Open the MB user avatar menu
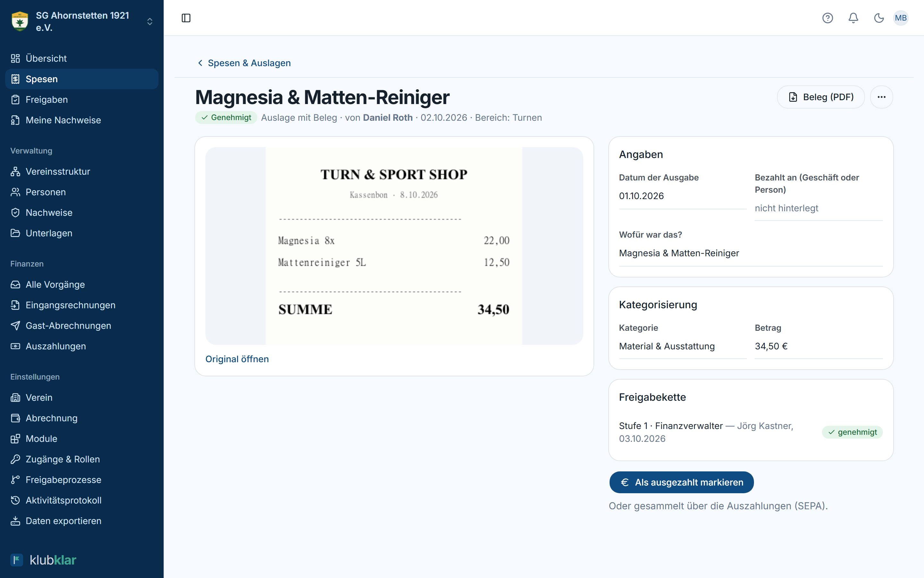The image size is (924, 578). pos(901,18)
